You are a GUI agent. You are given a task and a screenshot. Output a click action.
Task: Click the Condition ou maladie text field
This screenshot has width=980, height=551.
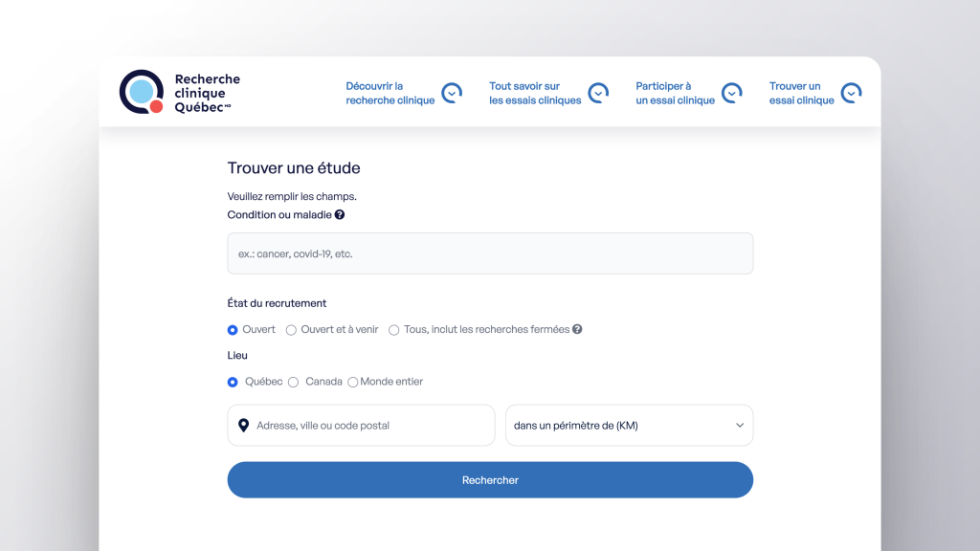[490, 254]
